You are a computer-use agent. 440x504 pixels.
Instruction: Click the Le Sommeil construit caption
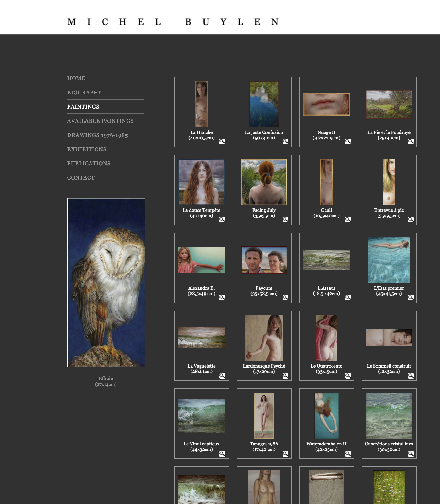click(x=389, y=369)
